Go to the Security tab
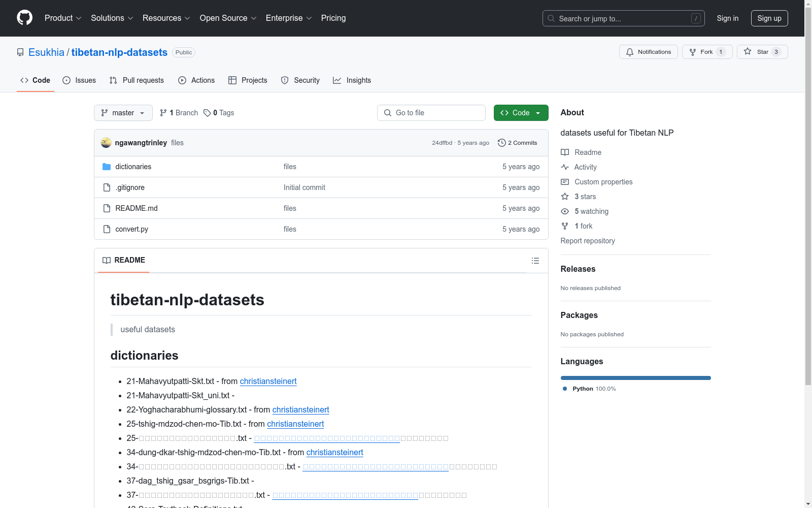This screenshot has height=508, width=812. [x=300, y=80]
